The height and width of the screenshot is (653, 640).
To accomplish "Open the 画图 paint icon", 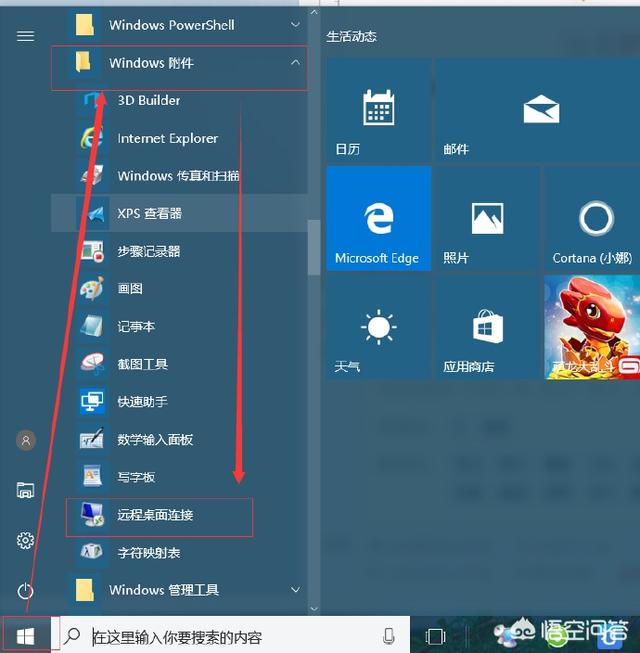I will pos(92,289).
